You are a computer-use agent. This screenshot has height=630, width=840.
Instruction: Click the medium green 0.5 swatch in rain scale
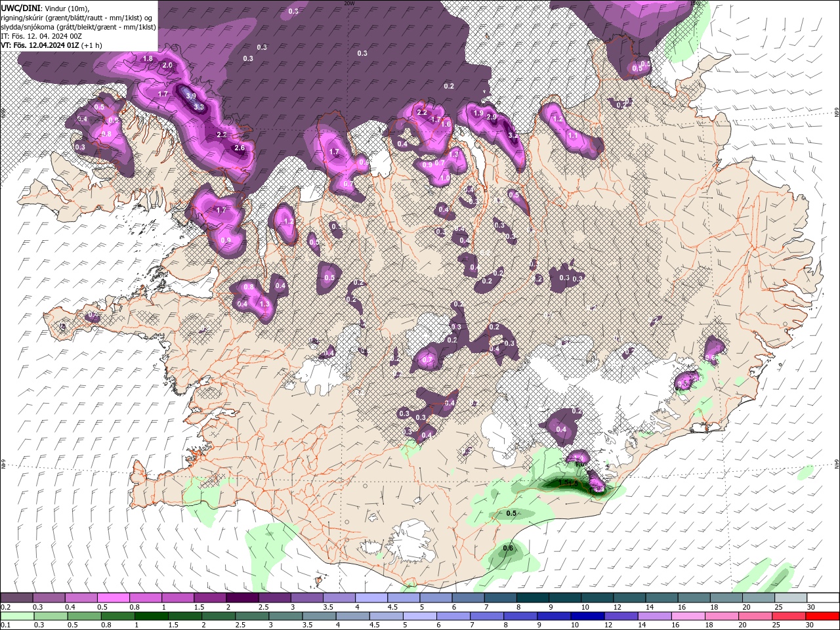tap(84, 616)
